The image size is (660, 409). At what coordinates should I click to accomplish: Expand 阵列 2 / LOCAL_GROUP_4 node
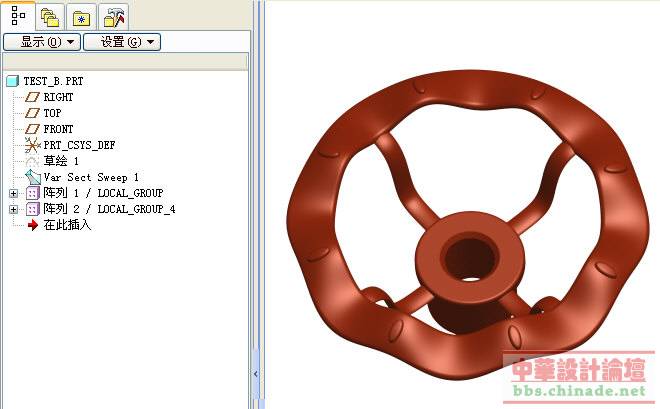click(x=13, y=209)
